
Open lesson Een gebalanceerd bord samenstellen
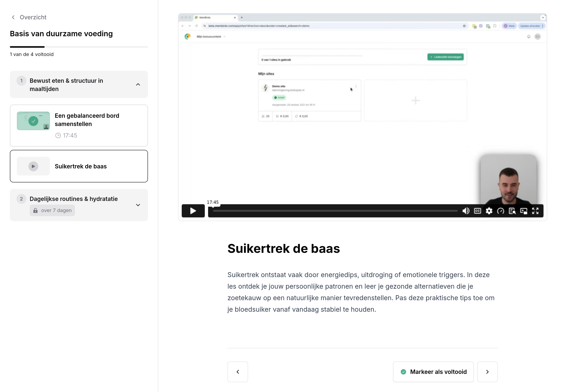79,126
